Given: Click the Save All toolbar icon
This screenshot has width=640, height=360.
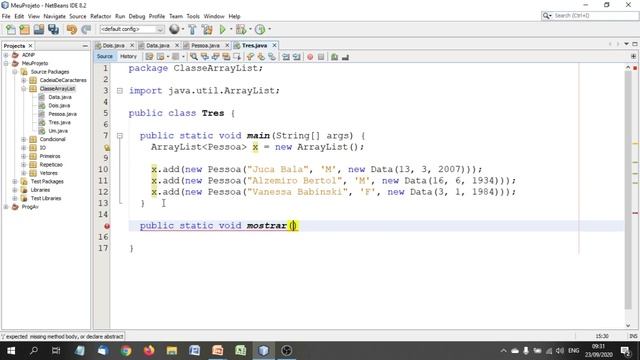Looking at the screenshot, I should 53,29.
